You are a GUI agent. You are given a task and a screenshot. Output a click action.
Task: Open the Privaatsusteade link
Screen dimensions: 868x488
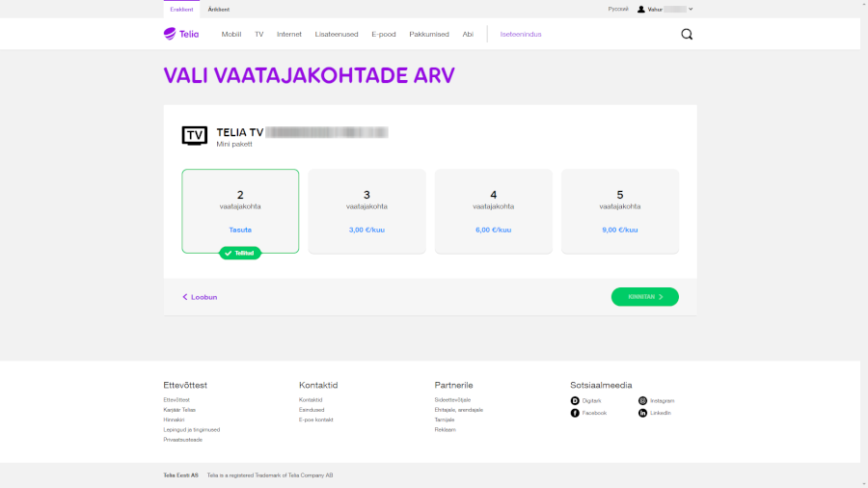[182, 440]
